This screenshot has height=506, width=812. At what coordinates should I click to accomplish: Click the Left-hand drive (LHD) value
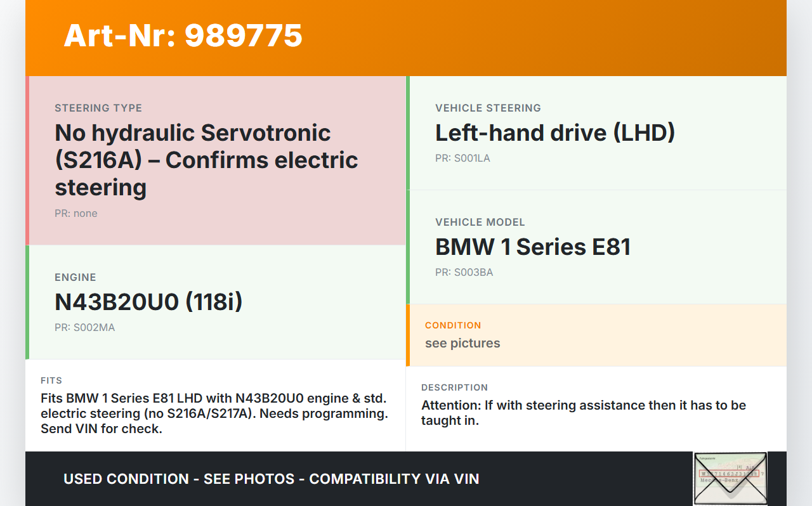[x=554, y=133]
